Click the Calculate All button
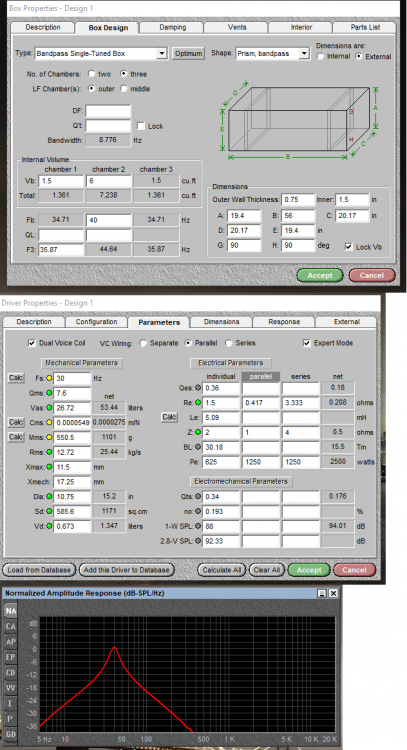 click(x=222, y=570)
